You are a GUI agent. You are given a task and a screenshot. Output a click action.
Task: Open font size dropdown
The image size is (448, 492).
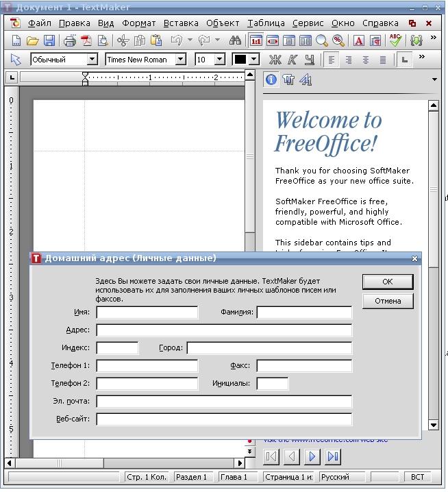click(x=220, y=60)
